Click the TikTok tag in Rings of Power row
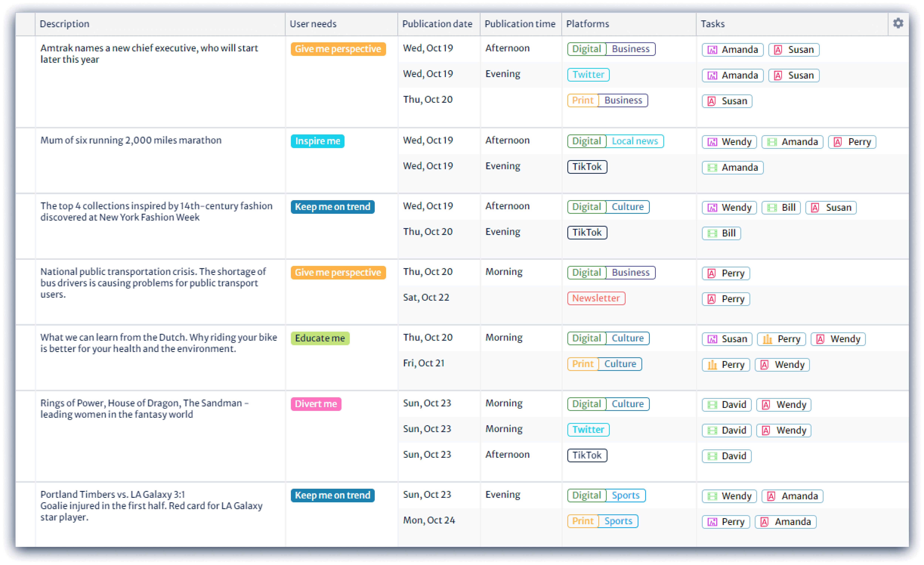 [x=587, y=455]
